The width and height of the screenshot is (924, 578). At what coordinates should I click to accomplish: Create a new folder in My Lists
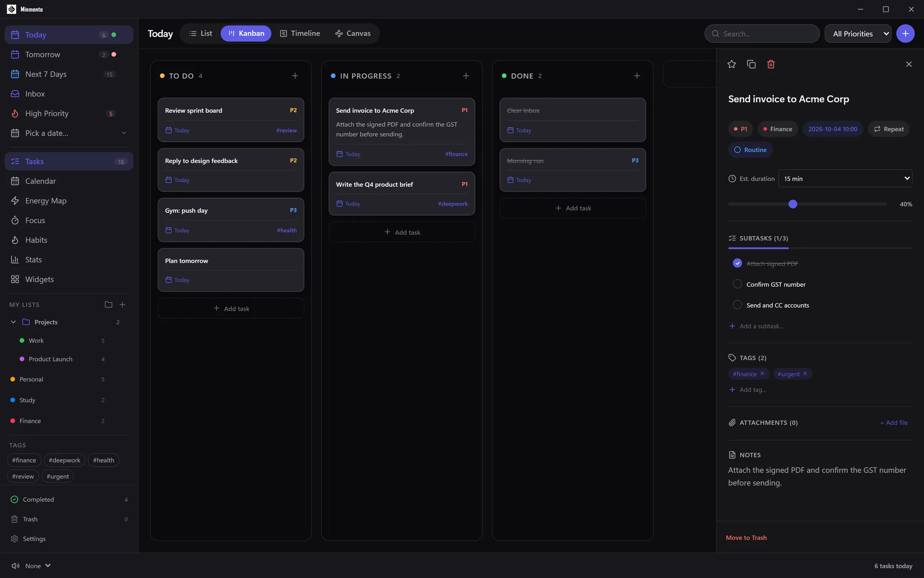[x=108, y=304]
